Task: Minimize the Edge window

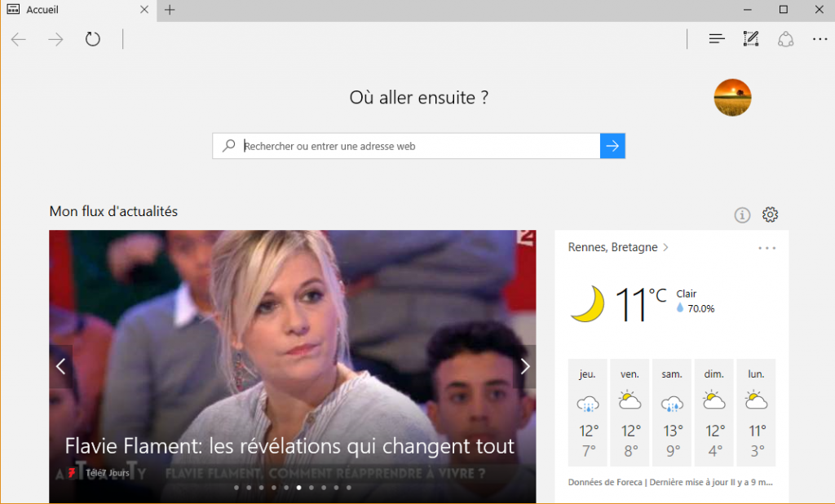Action: 748,10
